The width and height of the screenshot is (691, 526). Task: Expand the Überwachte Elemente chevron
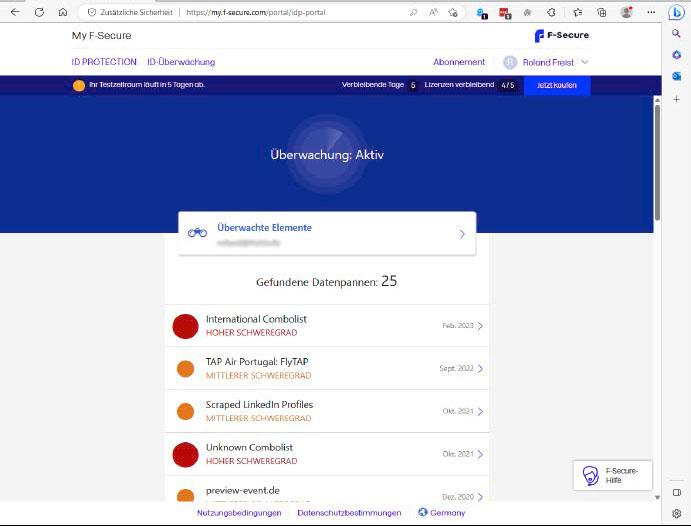point(462,234)
